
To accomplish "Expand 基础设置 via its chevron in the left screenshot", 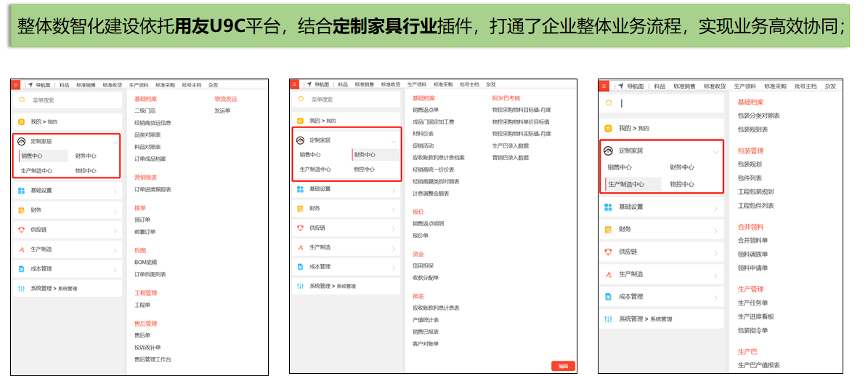I will [x=115, y=191].
